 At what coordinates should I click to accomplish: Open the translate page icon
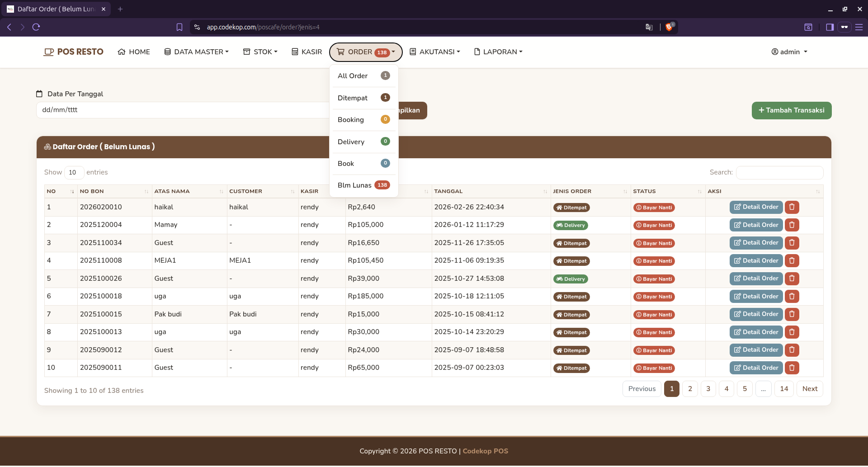point(649,27)
